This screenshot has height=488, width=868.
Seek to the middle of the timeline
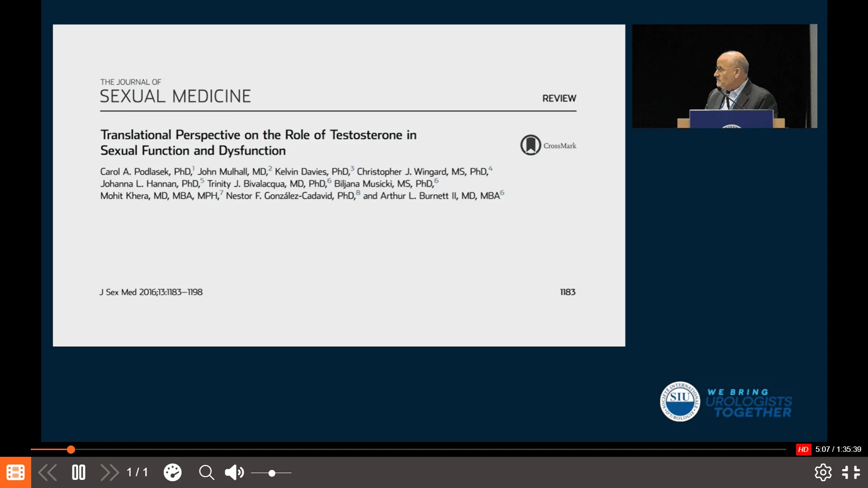(x=408, y=449)
